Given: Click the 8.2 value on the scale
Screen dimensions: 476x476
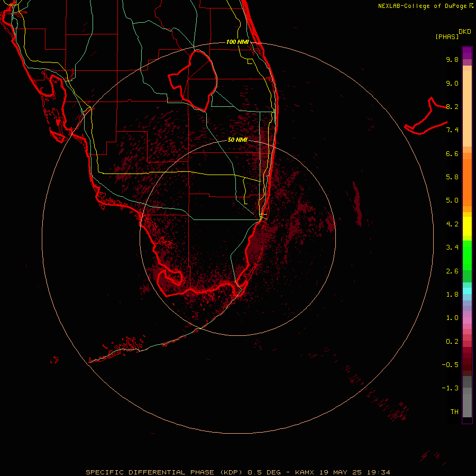Looking at the screenshot, I should tap(452, 106).
